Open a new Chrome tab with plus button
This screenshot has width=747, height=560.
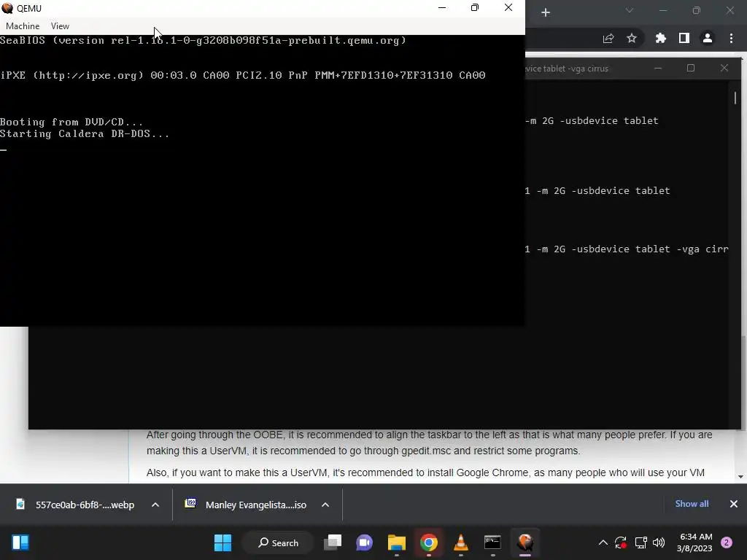pos(546,13)
